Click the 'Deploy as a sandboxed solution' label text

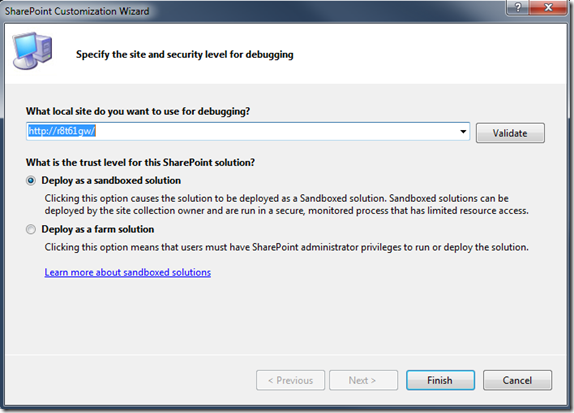pyautogui.click(x=111, y=181)
